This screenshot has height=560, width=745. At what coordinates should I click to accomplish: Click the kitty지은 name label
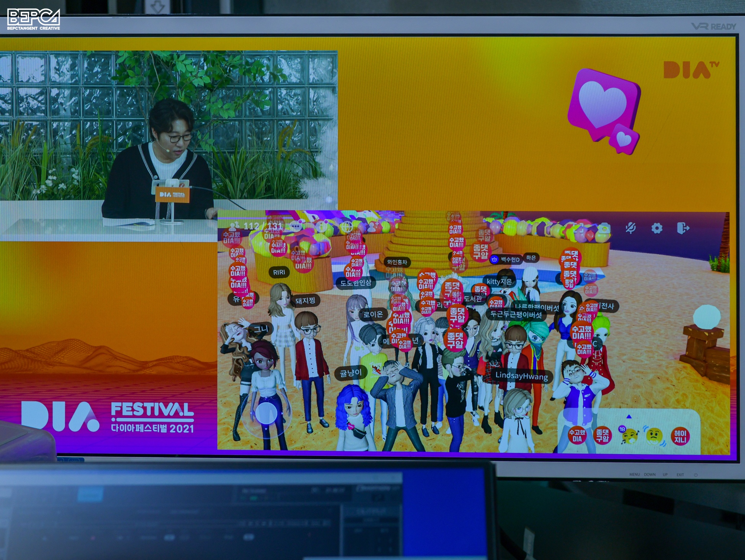pyautogui.click(x=499, y=282)
